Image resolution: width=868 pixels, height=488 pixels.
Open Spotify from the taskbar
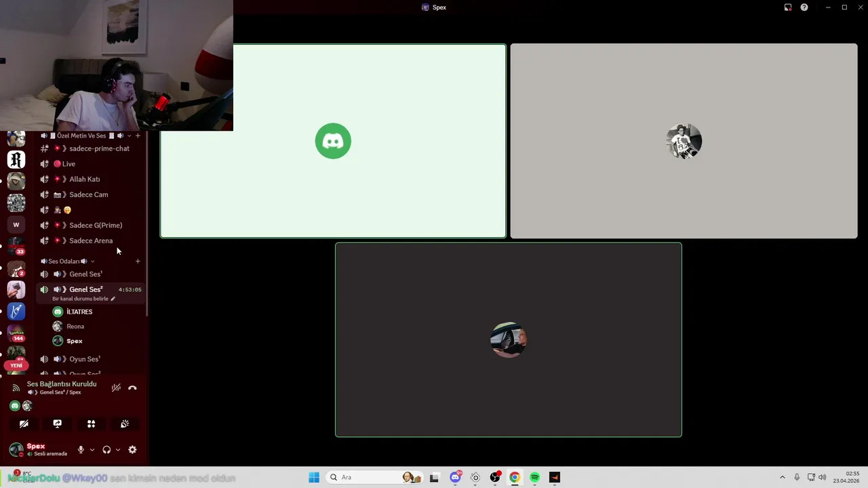(x=535, y=477)
